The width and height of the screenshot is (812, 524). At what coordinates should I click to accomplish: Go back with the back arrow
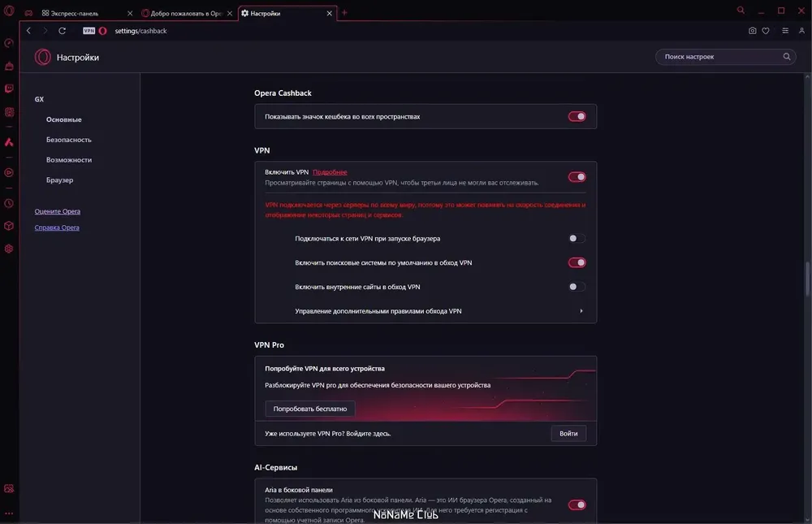coord(29,31)
